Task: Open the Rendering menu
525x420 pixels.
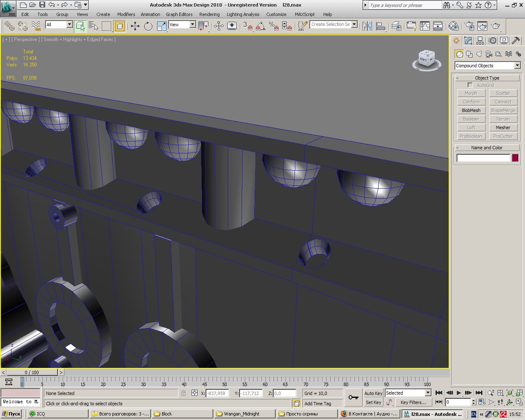Action: (x=210, y=14)
